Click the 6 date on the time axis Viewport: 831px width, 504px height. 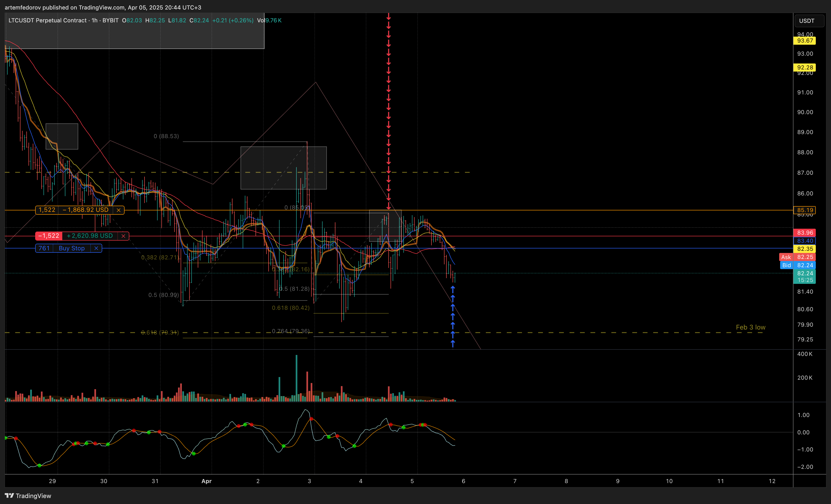pyautogui.click(x=463, y=481)
